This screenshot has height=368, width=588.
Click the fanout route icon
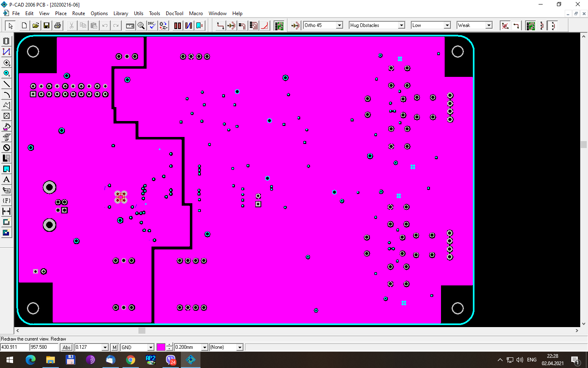[243, 25]
